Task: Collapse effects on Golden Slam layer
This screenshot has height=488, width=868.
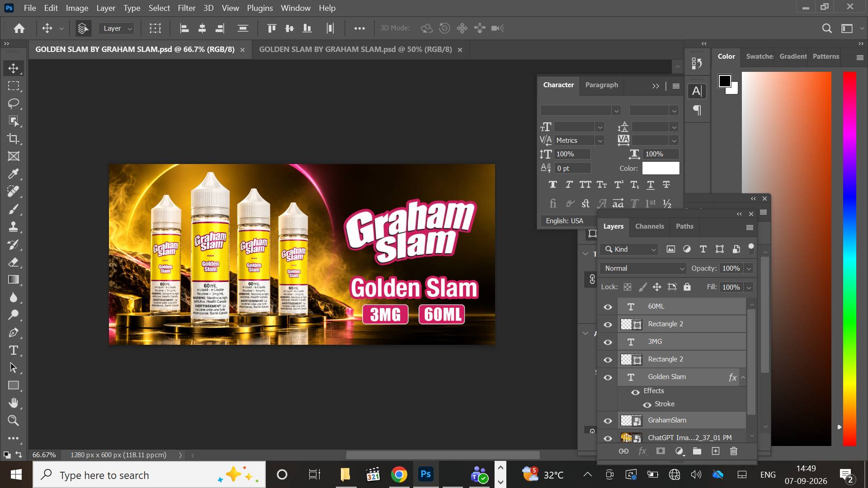Action: (743, 377)
